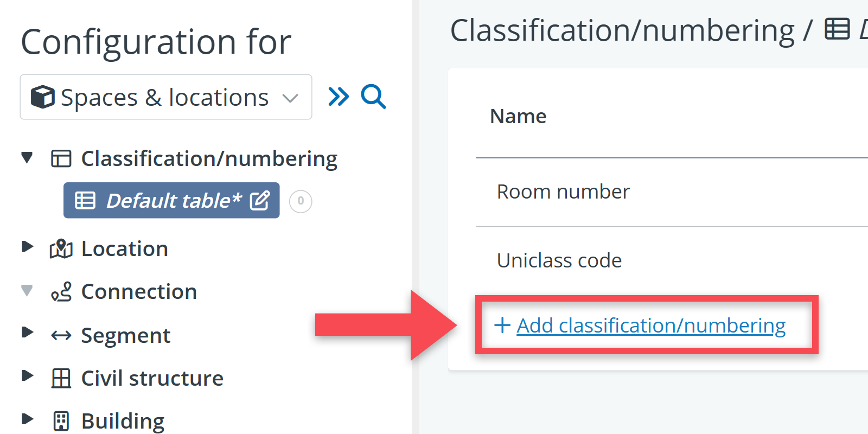
Task: Click the search magnifier icon
Action: 373,97
